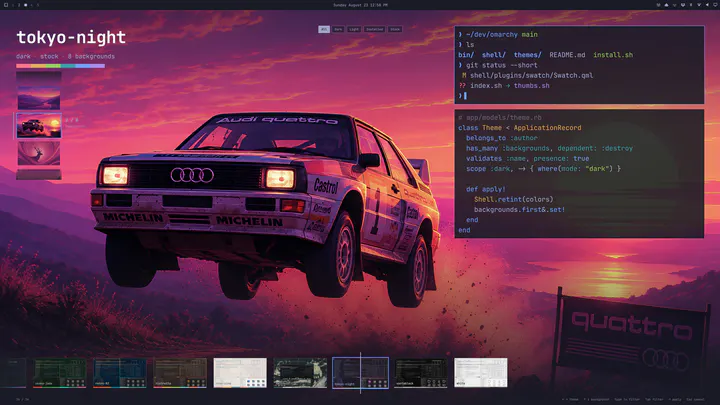Click the tokyo-night theme title
Image resolution: width=720 pixels, height=405 pixels.
71,37
